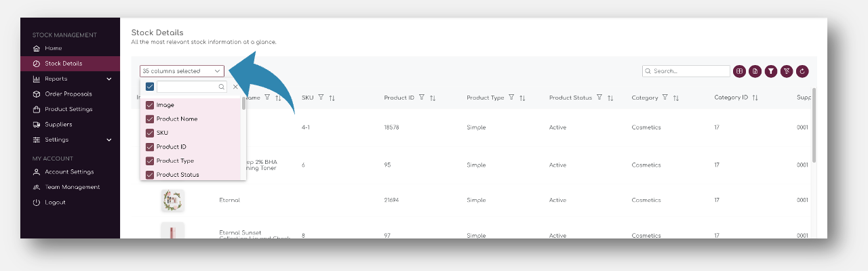
Task: Click the solid filter icon button
Action: point(771,70)
